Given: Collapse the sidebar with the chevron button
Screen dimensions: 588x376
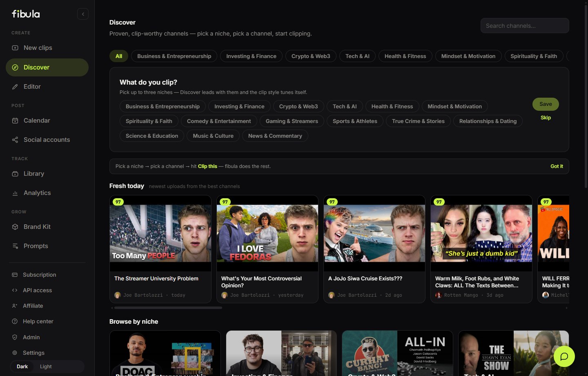Looking at the screenshot, I should point(83,14).
